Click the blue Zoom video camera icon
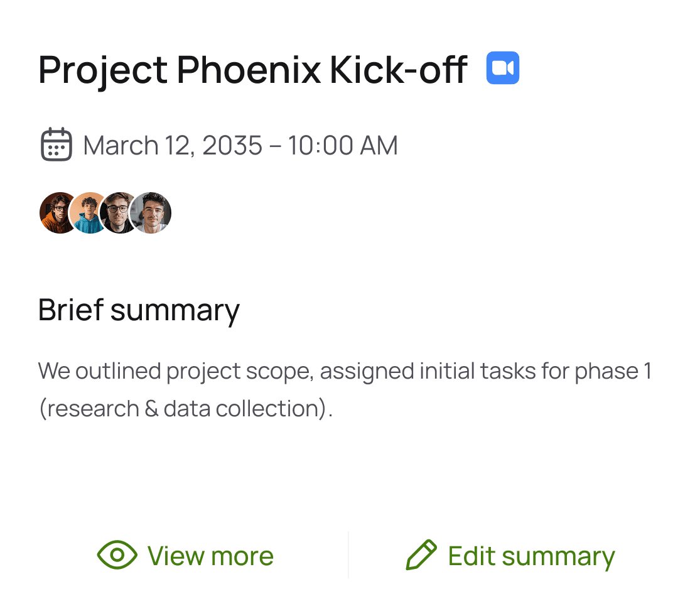 pyautogui.click(x=502, y=68)
